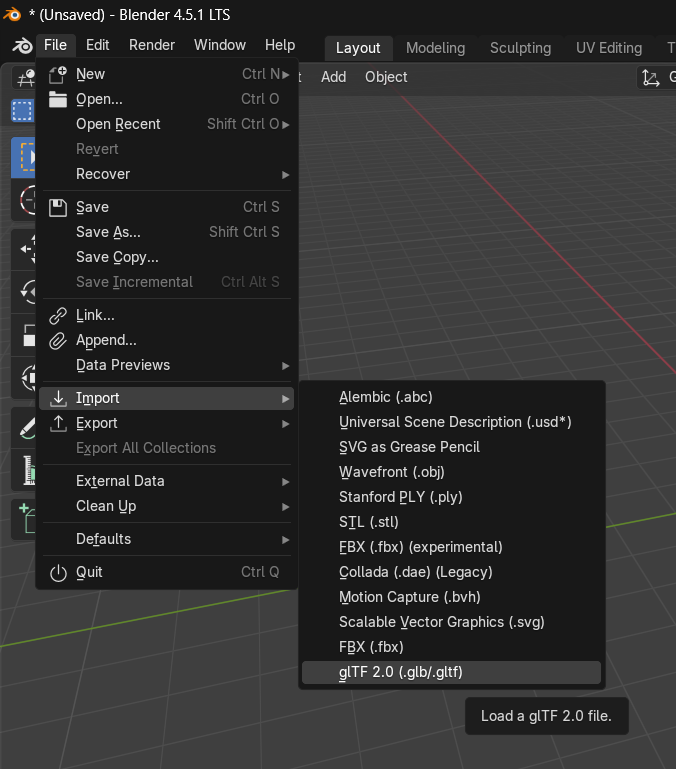Click the Export upload arrow icon
Screen dimensions: 676x769
point(58,424)
